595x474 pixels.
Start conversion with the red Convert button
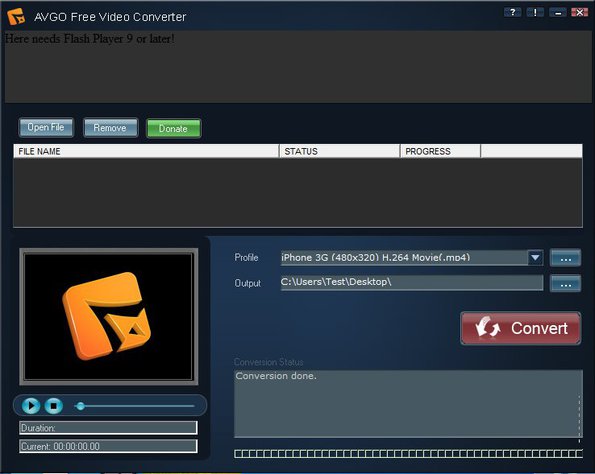(521, 328)
